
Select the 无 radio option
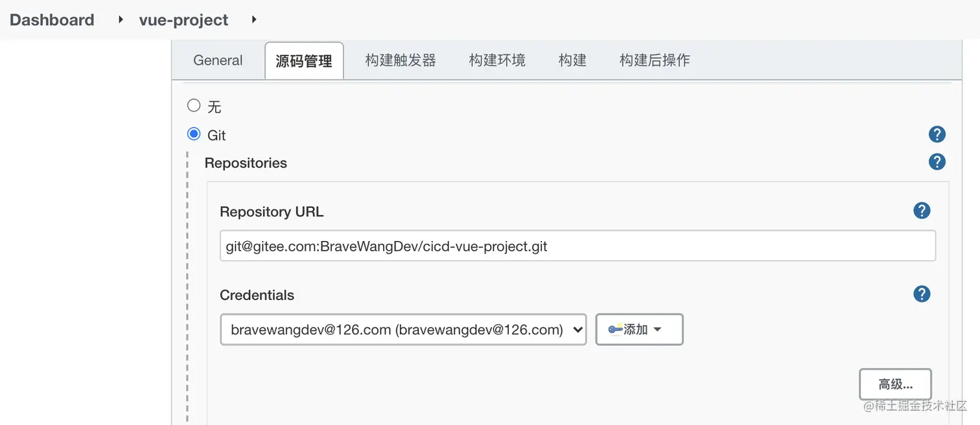[194, 105]
